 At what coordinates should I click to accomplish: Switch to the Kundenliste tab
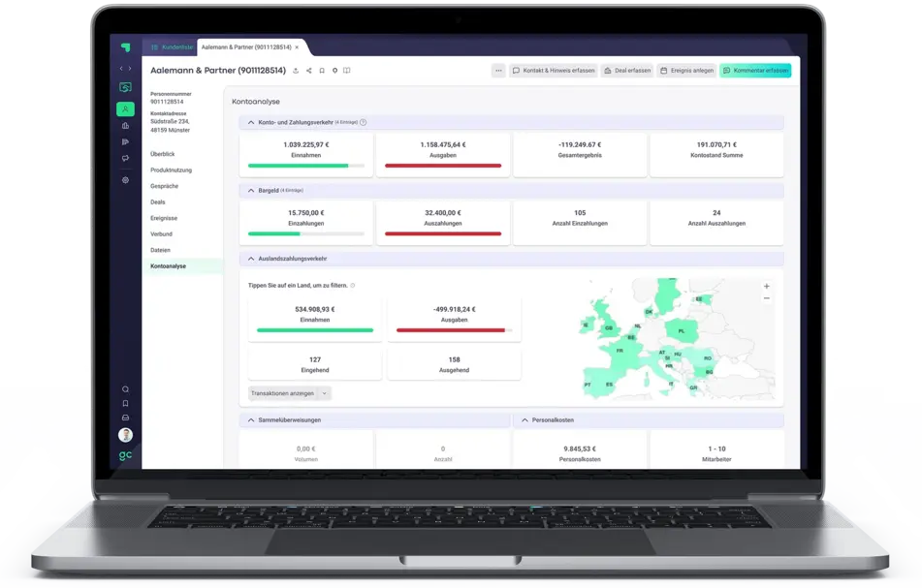click(170, 46)
